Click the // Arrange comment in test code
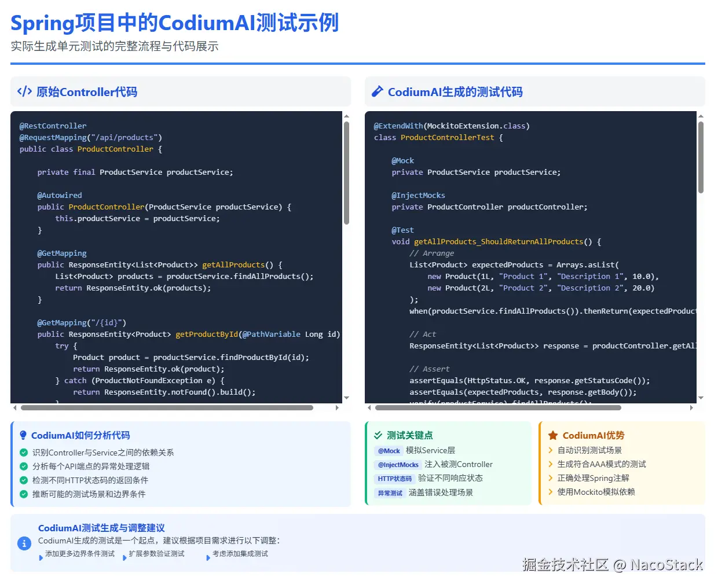Screen dimensions: 718x588 click(x=432, y=253)
